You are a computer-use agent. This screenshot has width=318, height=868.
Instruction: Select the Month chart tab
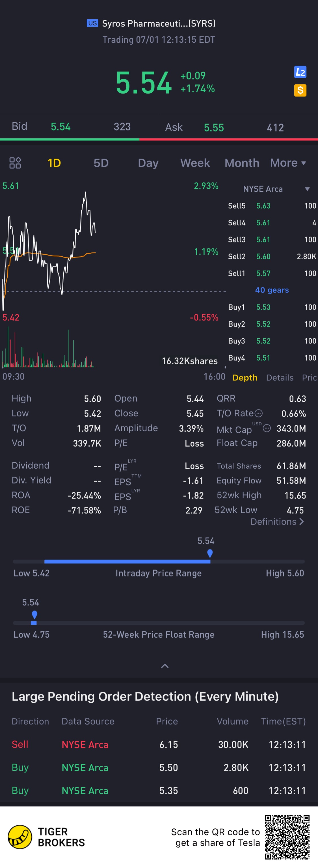click(242, 163)
